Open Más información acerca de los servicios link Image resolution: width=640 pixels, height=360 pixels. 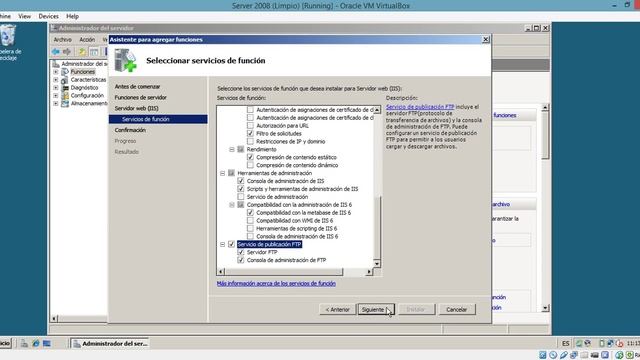(x=276, y=283)
